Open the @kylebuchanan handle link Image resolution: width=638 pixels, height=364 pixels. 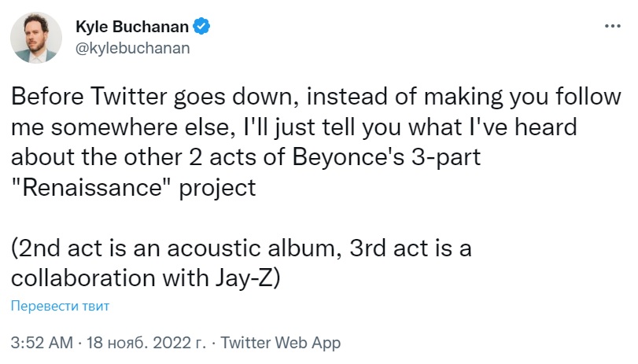[x=132, y=47]
